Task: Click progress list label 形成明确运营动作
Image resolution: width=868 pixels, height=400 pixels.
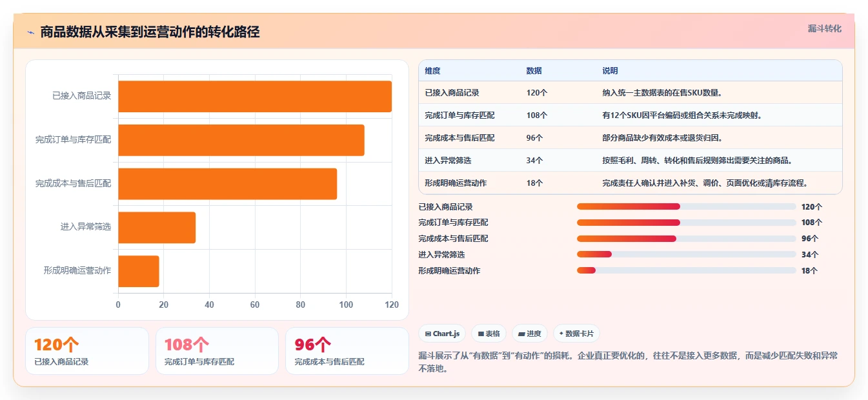Action: coord(449,271)
